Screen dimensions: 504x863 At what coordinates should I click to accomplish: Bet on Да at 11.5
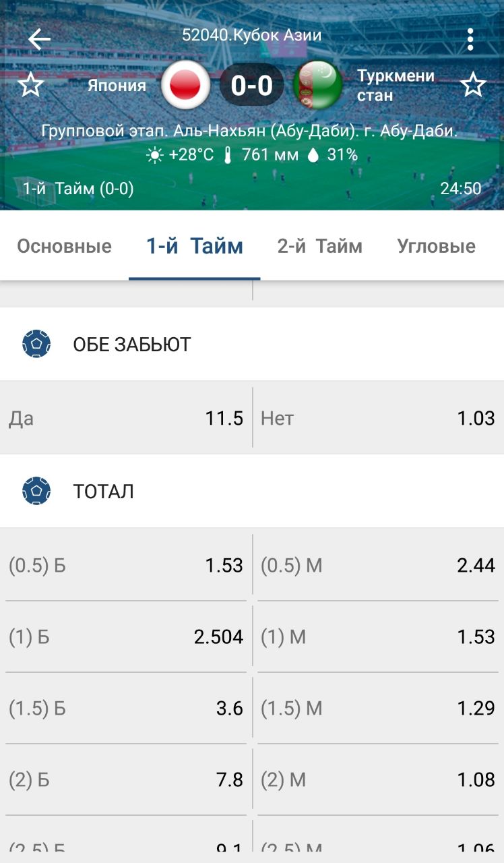coord(126,418)
